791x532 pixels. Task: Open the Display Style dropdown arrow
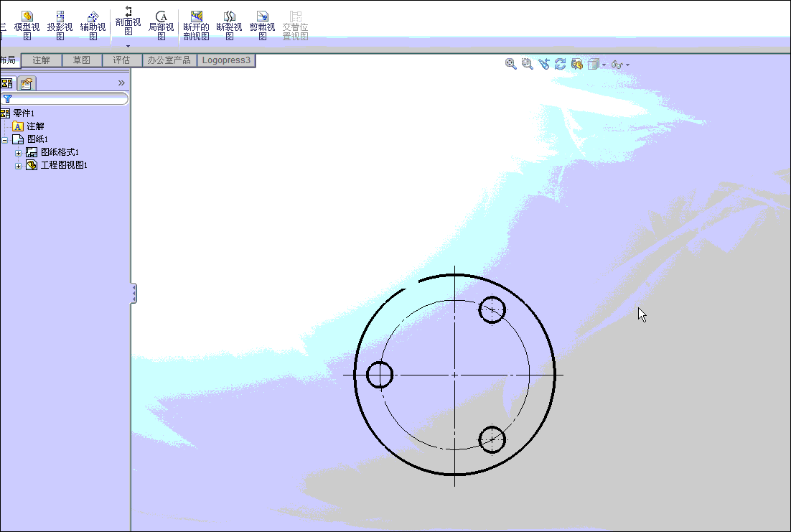[604, 65]
